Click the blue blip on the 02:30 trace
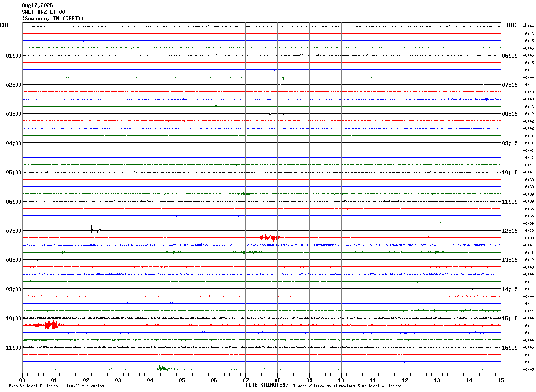Screen dimensions: 536x392 pos(486,99)
